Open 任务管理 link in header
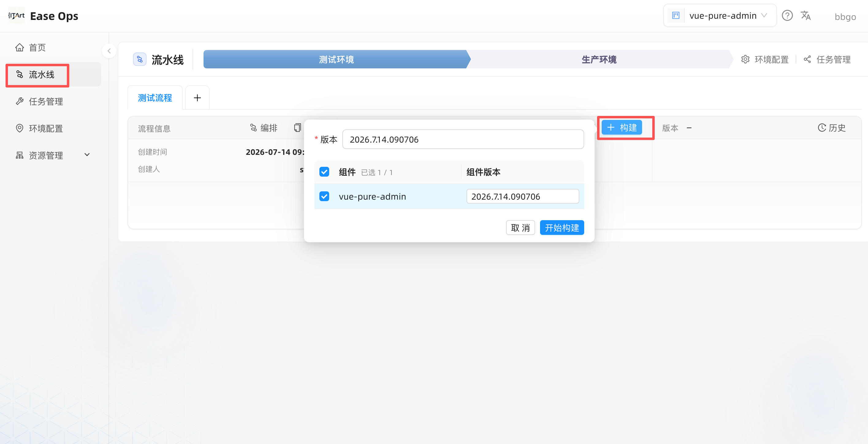Viewport: 868px width, 444px height. tap(827, 60)
